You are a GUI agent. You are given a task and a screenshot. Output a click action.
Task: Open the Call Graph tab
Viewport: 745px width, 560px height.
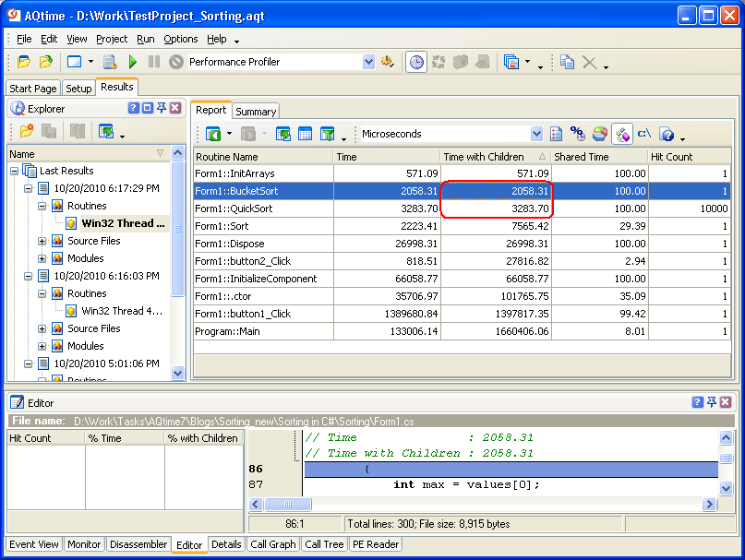pyautogui.click(x=272, y=544)
